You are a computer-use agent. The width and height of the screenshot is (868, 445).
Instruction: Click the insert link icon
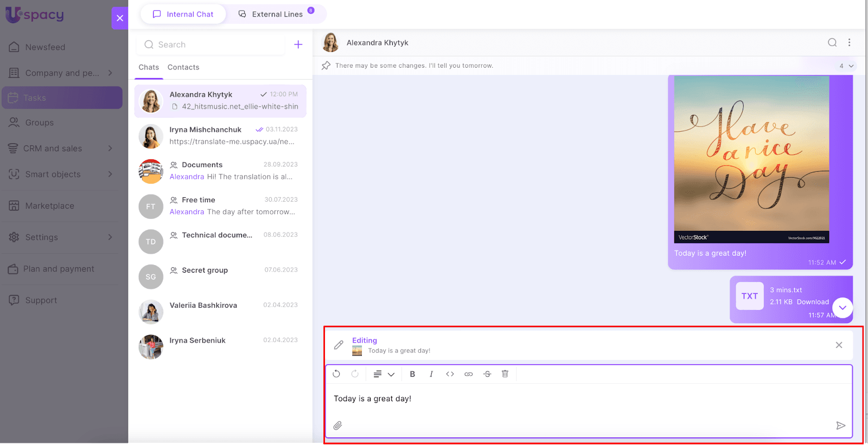pos(469,374)
